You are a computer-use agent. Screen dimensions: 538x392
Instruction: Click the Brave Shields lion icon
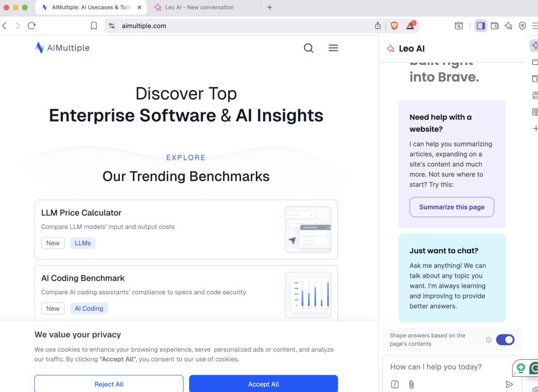pos(394,26)
